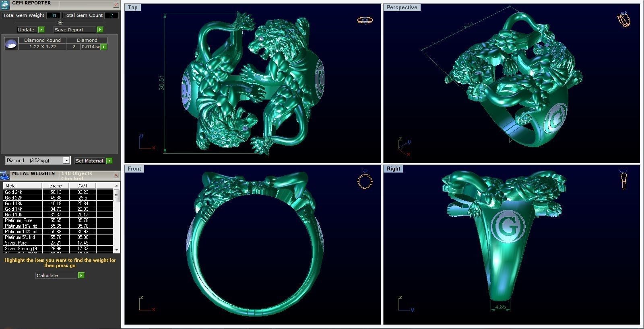Image resolution: width=644 pixels, height=329 pixels.
Task: Collapse Gem Reporter totals with small arrow
Action: click(60, 23)
